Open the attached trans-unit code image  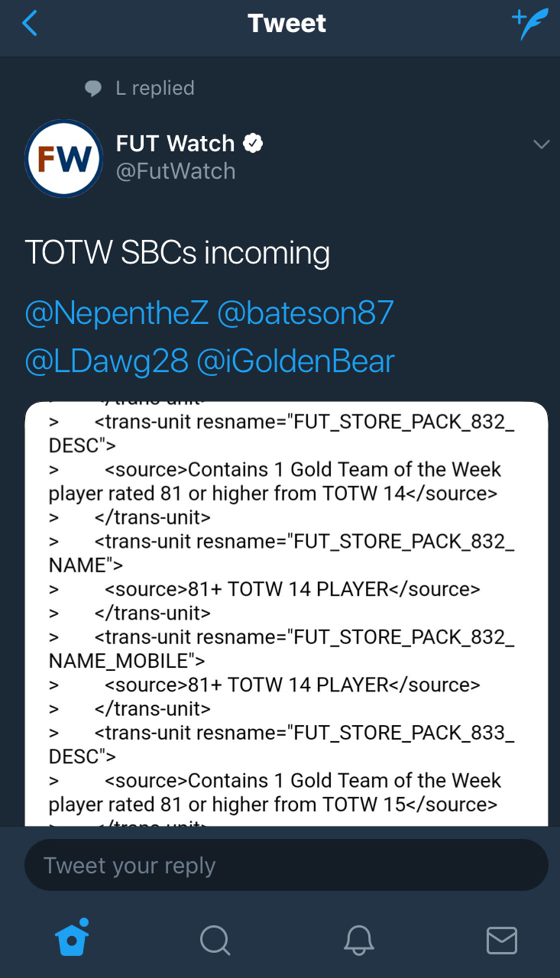[286, 613]
